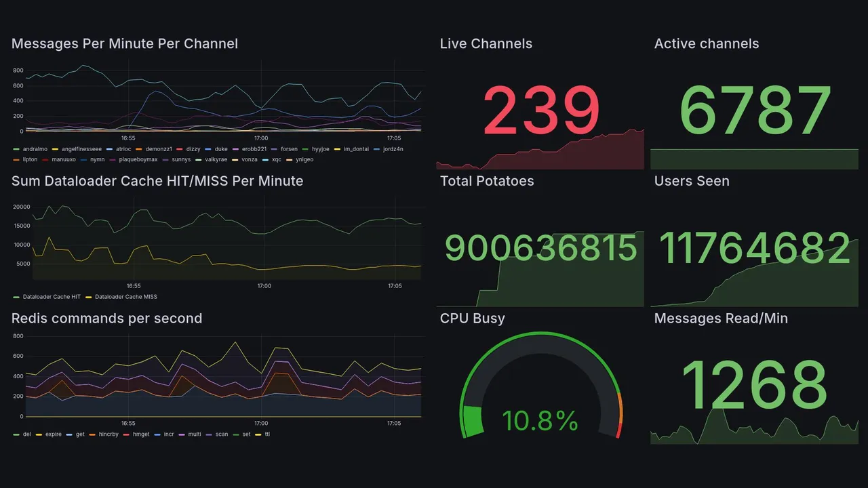This screenshot has height=488, width=868.
Task: Open the Messages Read/Min panel title menu
Action: [721, 319]
